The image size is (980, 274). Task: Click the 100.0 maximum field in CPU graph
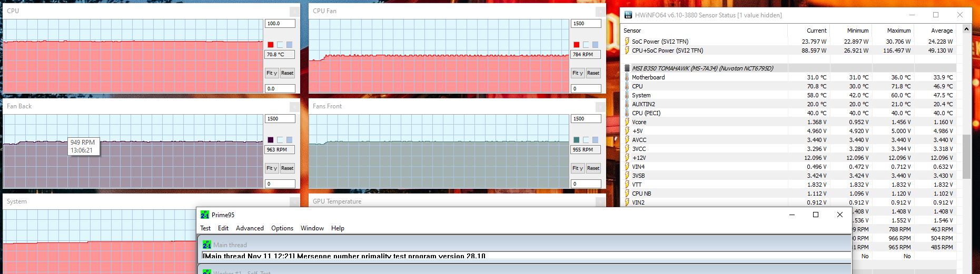(x=280, y=24)
